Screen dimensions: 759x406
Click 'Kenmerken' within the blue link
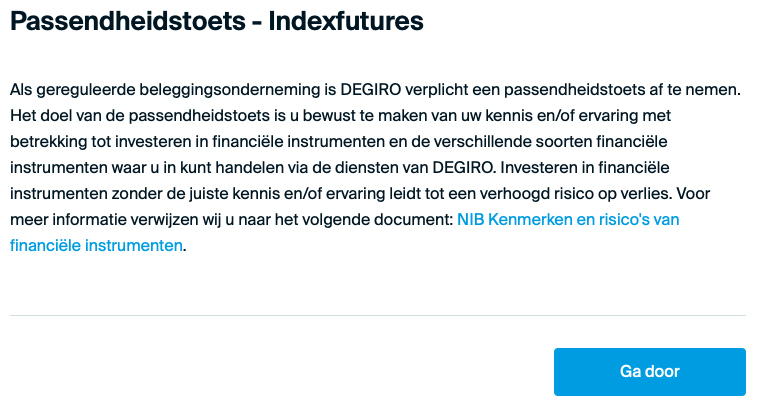(x=529, y=220)
